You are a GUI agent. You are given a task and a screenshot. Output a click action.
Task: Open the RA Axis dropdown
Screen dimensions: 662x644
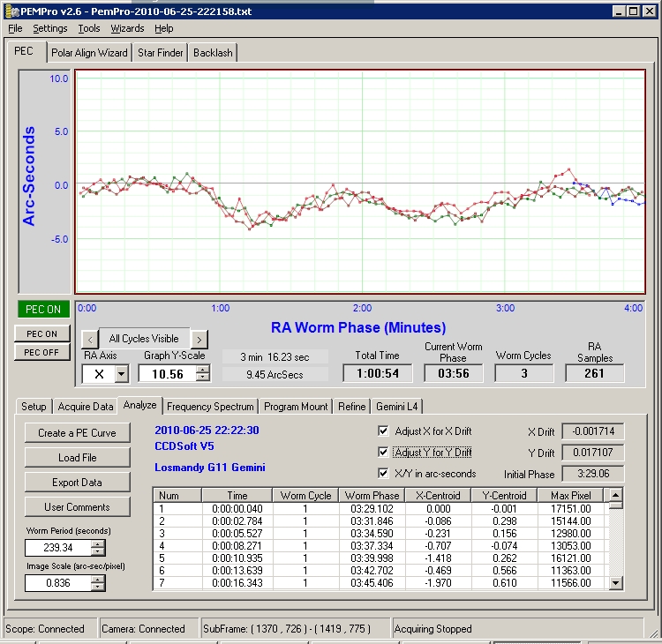point(122,374)
